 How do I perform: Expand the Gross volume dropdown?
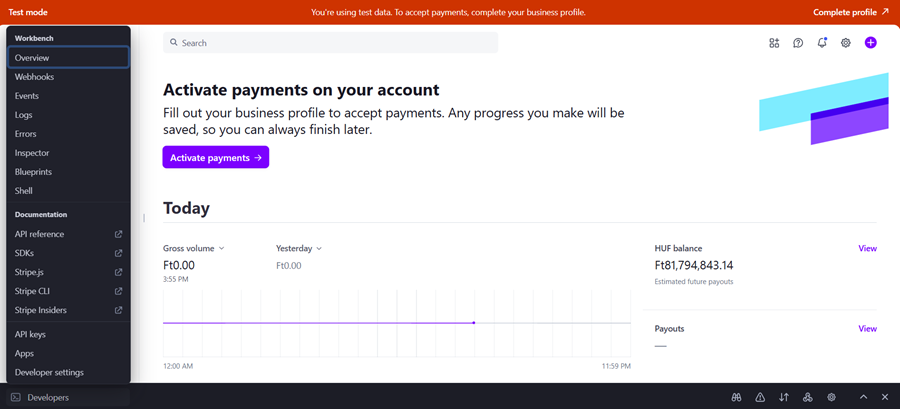coord(194,248)
